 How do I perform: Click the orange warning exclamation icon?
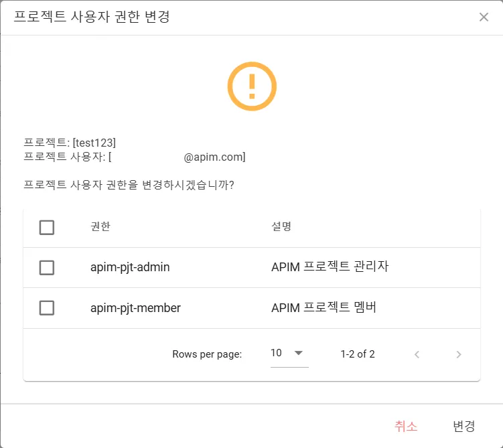tap(252, 86)
